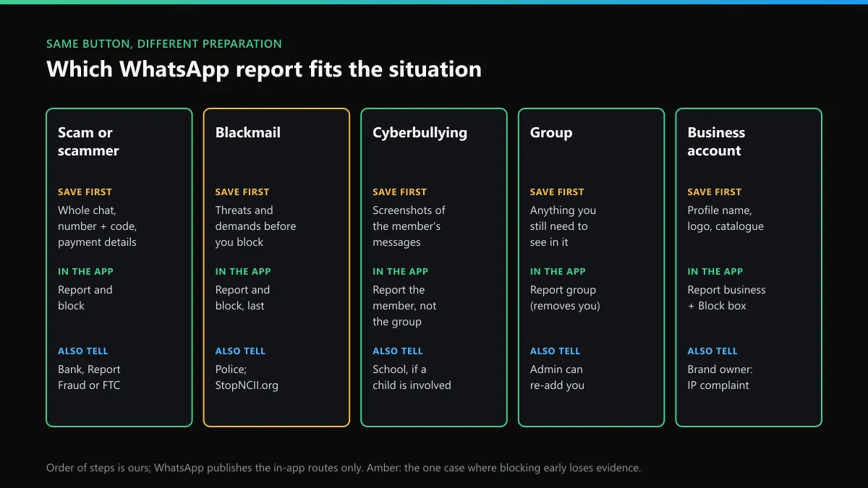Viewport: 868px width, 488px height.
Task: Click the footnote starting 'Order of steps is ours'
Action: 344,468
